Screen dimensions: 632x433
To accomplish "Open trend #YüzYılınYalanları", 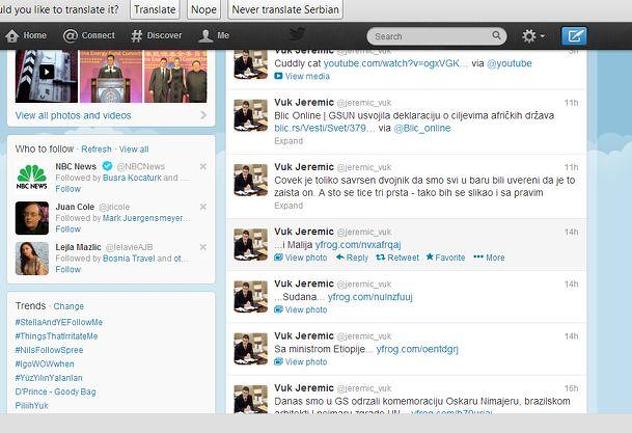I will click(x=49, y=378).
